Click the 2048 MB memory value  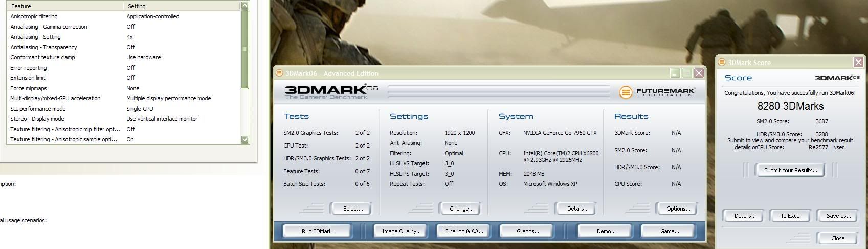point(533,174)
